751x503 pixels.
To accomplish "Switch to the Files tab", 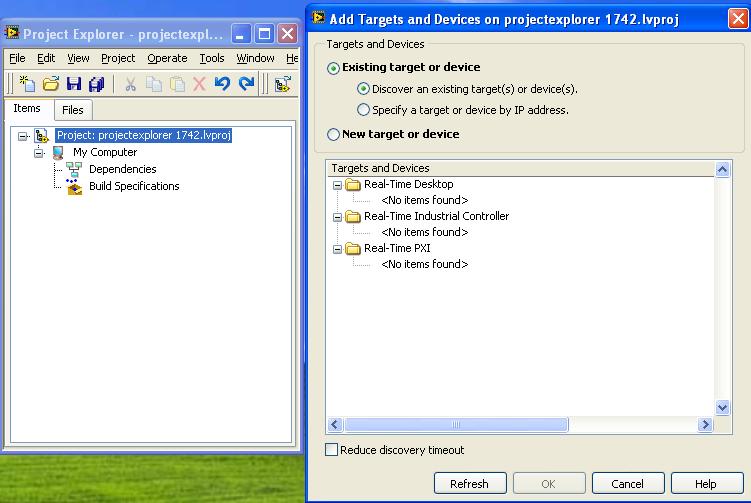I will (x=73, y=110).
